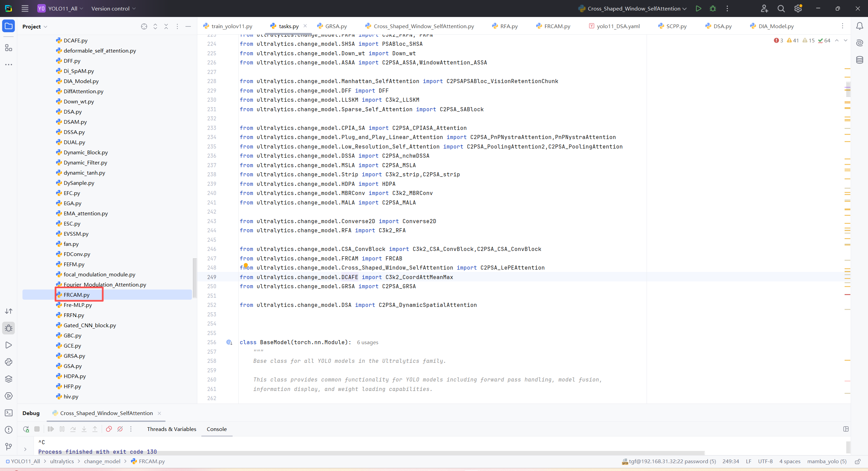
Task: Toggle Mute Breakpoints in debug toolbar
Action: pos(120,429)
